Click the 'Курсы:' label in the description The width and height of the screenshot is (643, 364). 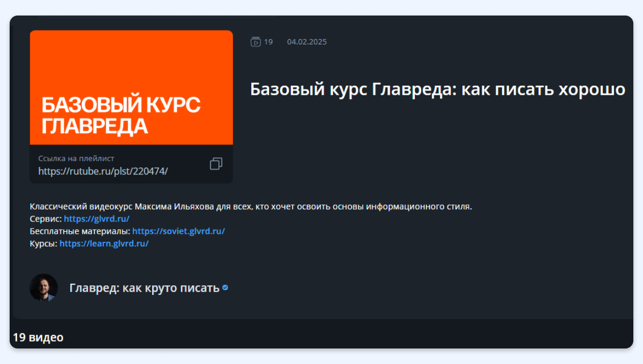(43, 243)
